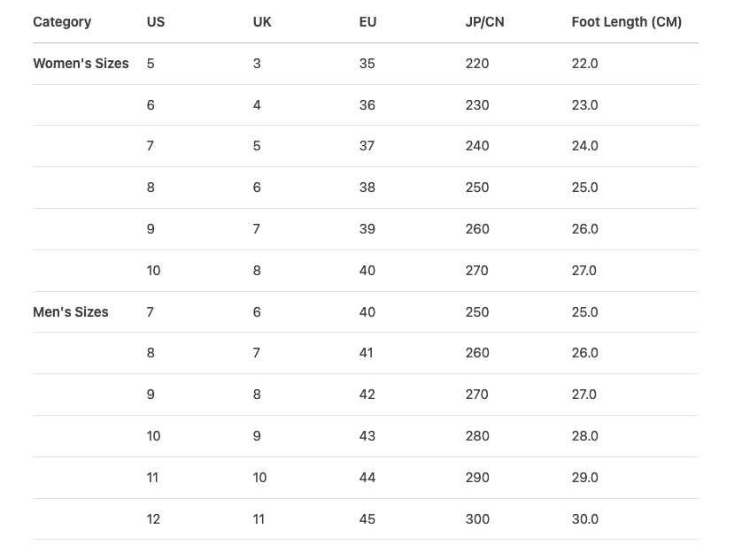The height and width of the screenshot is (560, 734).
Task: Click the EU 37 cell
Action: tap(367, 146)
